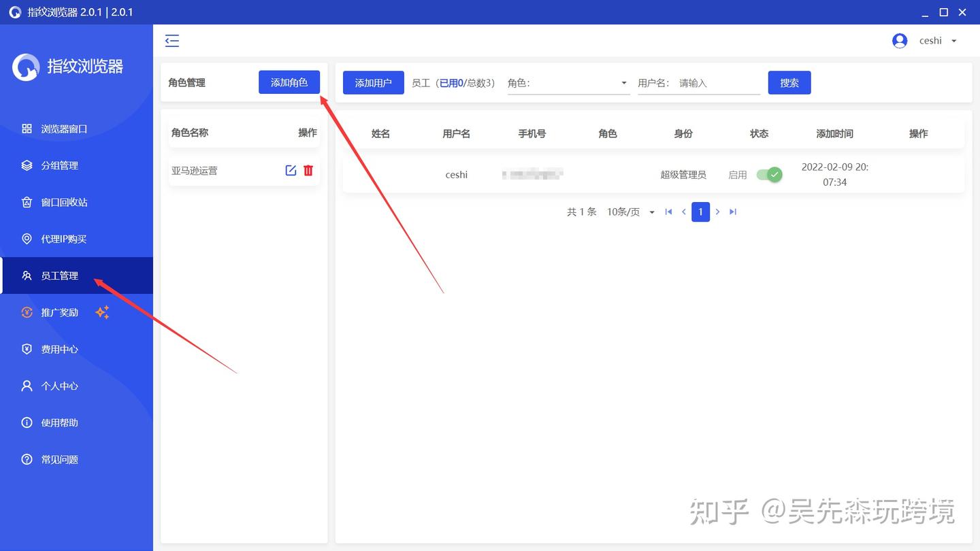Screen dimensions: 980x551
Task: Open the user avatar profile icon
Action: point(900,40)
